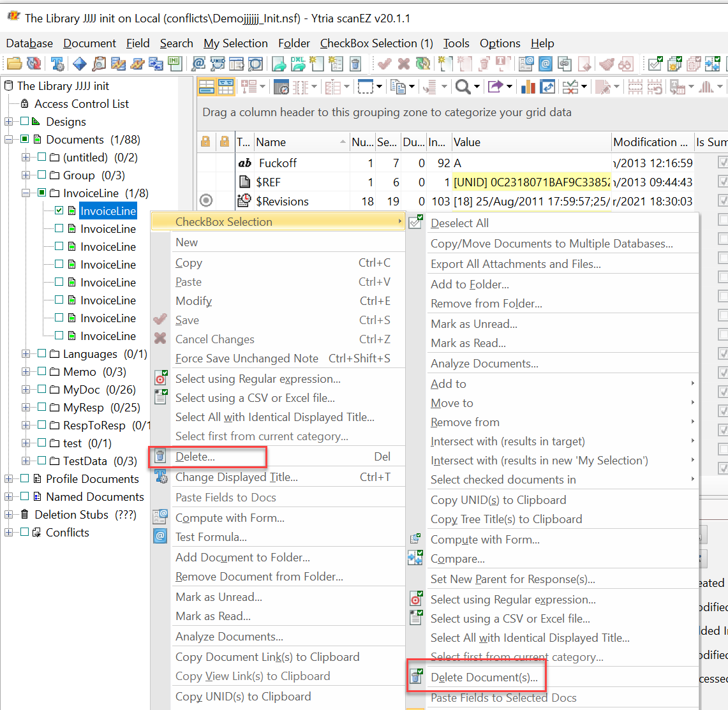Select 'Copy UNID(s) to Clipboard' in right submenu

coord(498,500)
